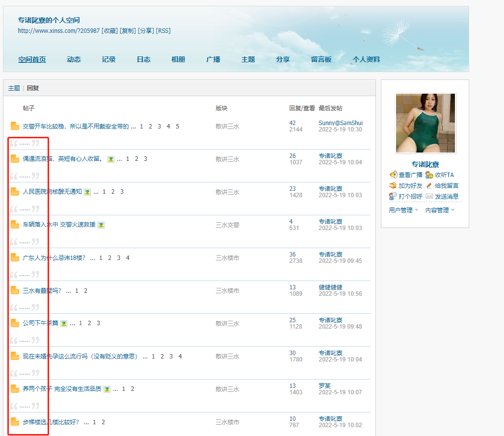
Task: Open post 偶遇流浪猫，英短有心人收留
Action: 63,159
